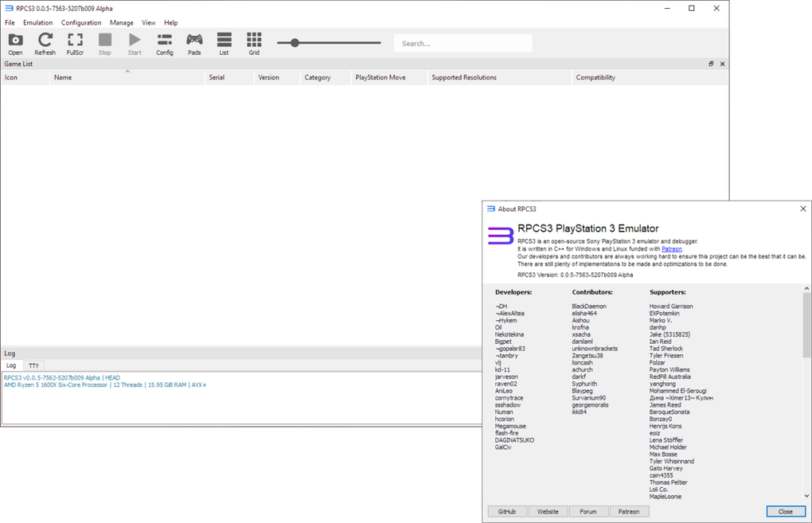Screen dimensions: 812x523
Task: Toggle fullscreen with FullScr icon
Action: (x=75, y=44)
